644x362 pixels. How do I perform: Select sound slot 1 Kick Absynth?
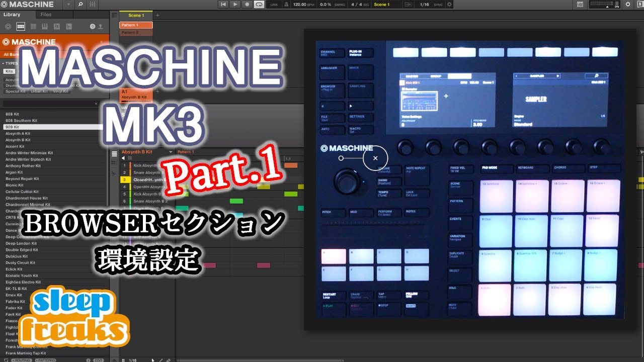pos(147,165)
